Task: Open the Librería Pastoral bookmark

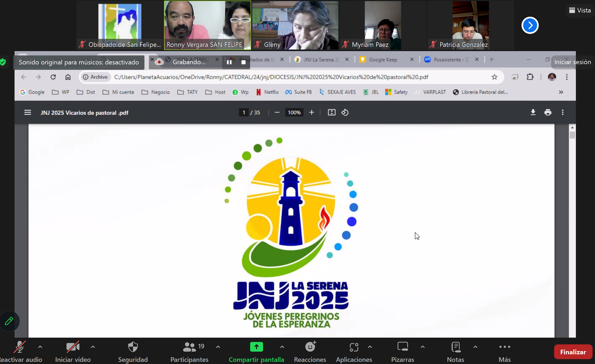Action: pyautogui.click(x=480, y=92)
